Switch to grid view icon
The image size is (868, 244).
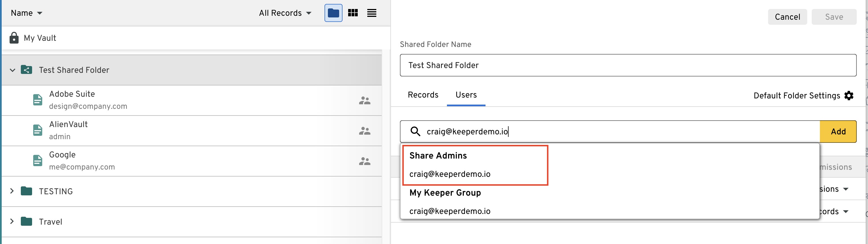352,13
